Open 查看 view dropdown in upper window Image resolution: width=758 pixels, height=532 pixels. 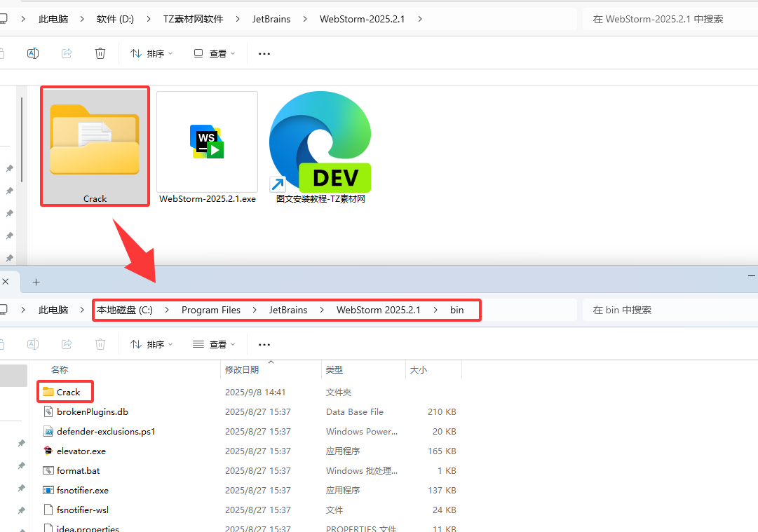coord(214,54)
